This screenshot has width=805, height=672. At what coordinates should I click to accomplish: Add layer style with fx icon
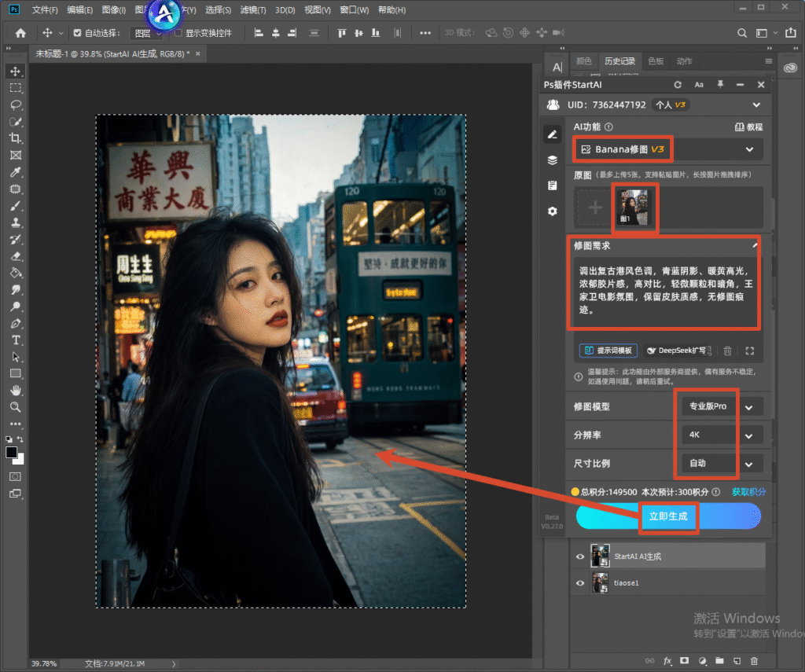[x=667, y=661]
